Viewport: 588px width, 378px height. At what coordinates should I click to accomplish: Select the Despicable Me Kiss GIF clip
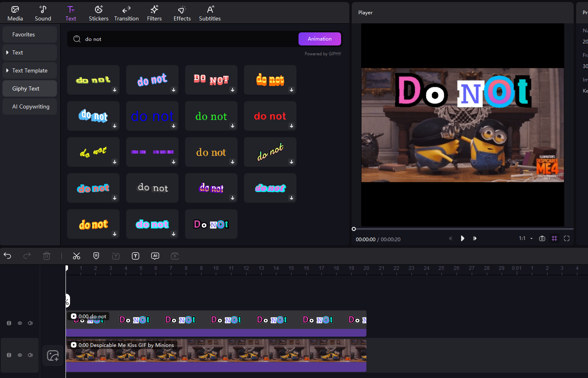click(216, 355)
